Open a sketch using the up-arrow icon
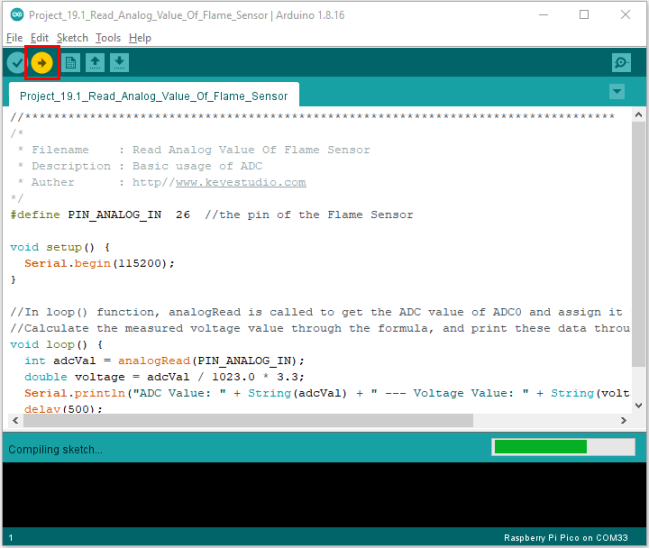Viewport: 650px width, 549px height. [x=95, y=63]
